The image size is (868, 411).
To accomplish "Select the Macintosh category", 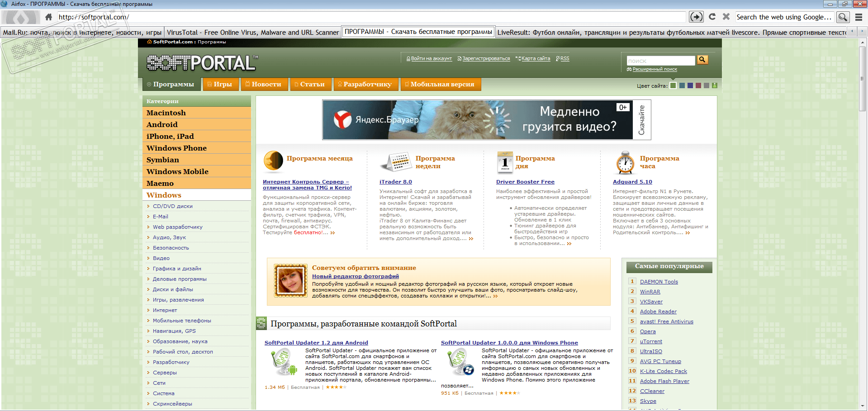I will coord(197,113).
